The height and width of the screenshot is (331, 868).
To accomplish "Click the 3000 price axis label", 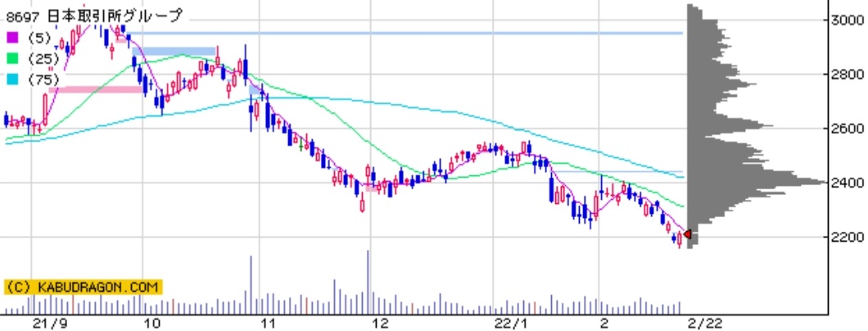I will (848, 20).
